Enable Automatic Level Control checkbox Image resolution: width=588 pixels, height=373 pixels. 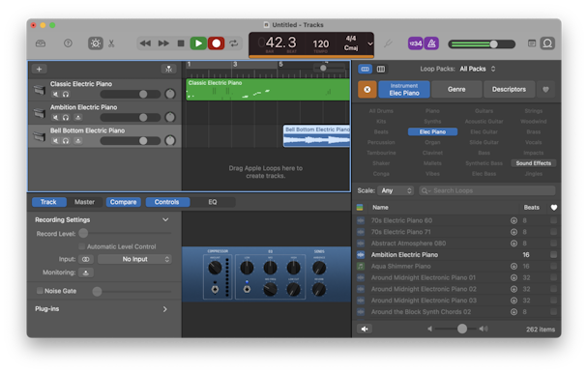click(x=82, y=246)
